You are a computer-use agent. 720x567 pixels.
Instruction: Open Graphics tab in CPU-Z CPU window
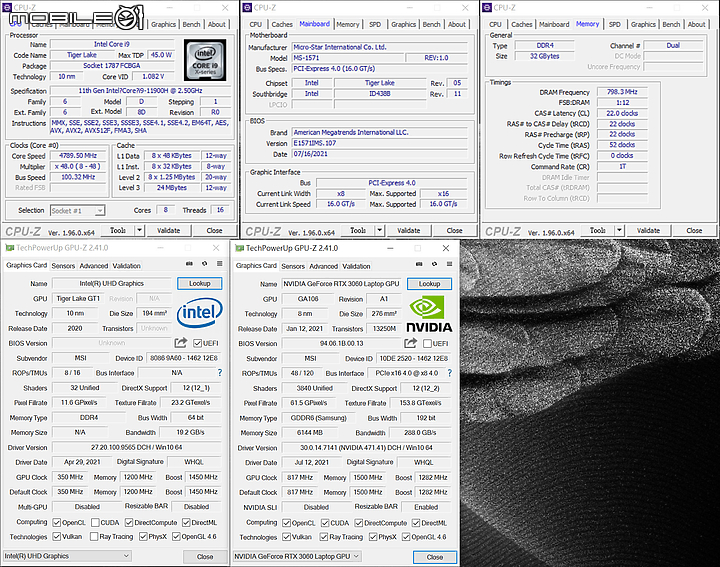pos(163,24)
